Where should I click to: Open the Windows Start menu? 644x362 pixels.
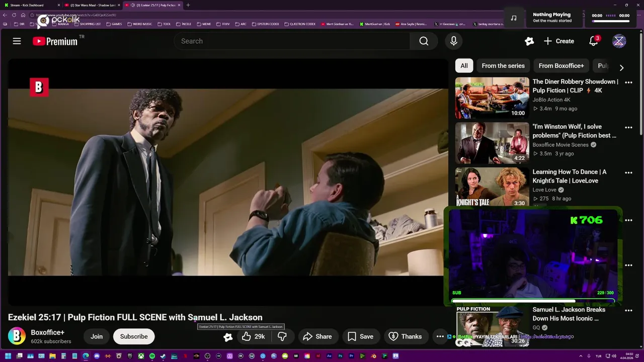pos(8,356)
